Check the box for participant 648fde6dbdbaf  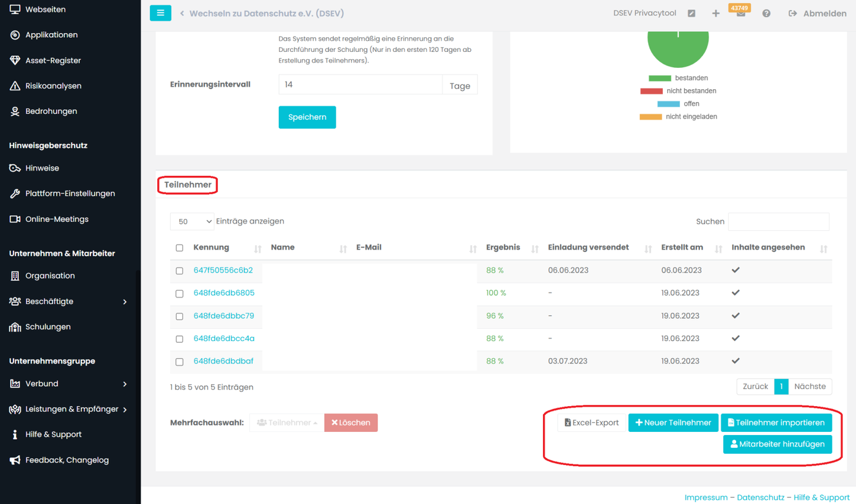179,362
